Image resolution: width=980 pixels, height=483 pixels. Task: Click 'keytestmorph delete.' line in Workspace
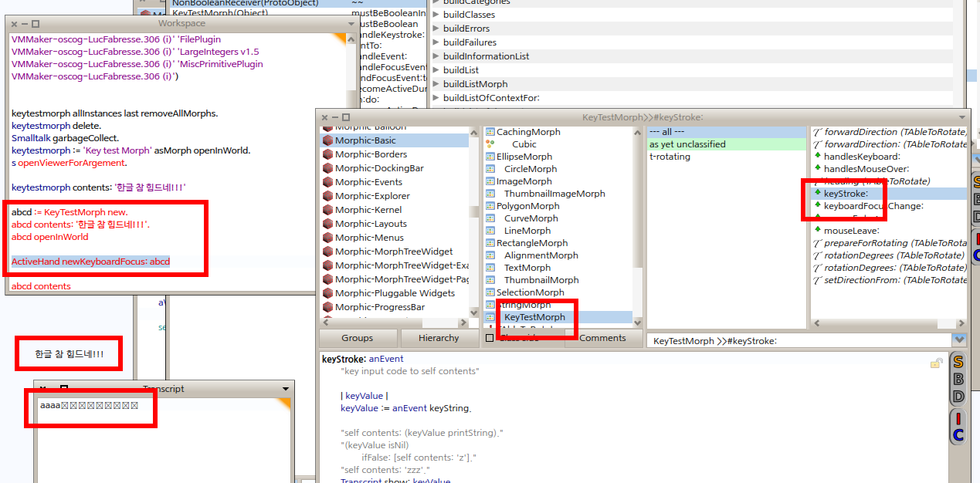(x=56, y=126)
